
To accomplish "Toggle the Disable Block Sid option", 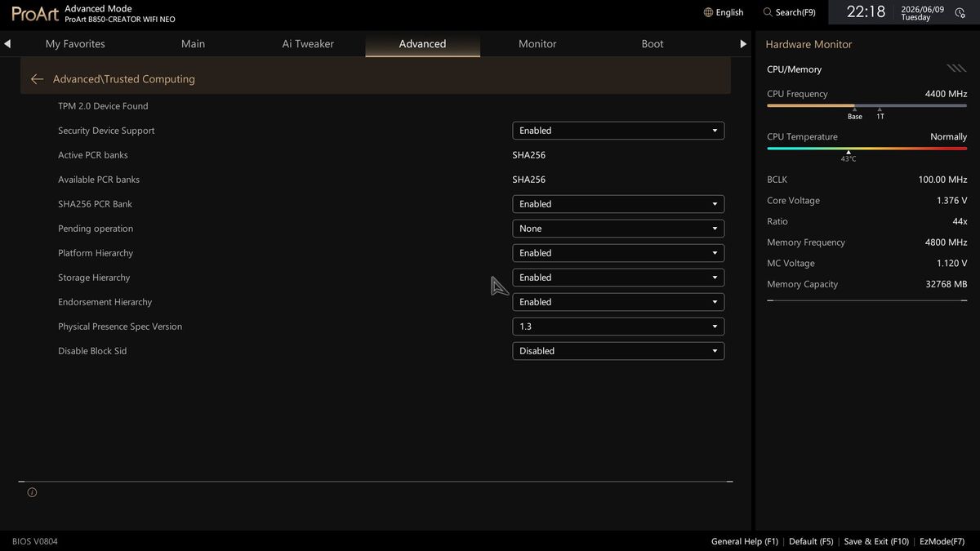I will 618,351.
